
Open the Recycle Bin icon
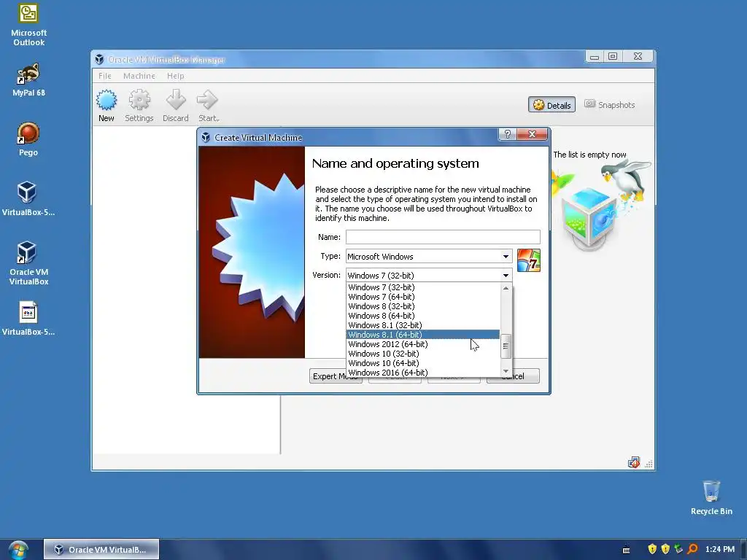tap(711, 497)
